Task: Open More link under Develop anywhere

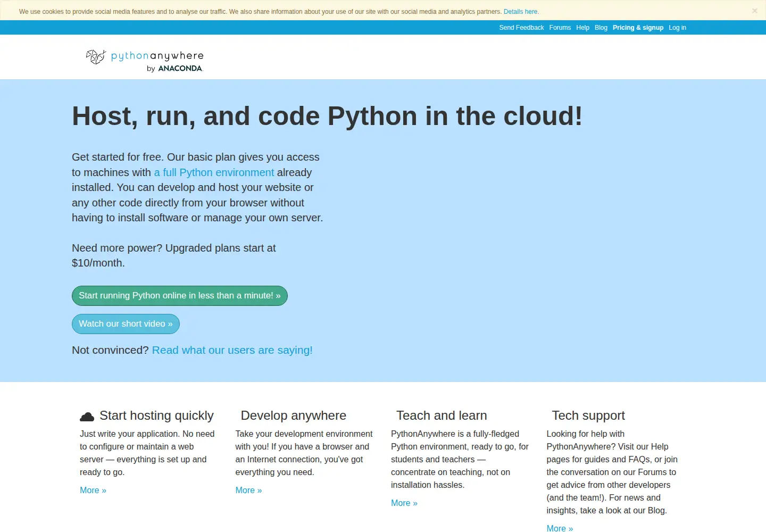Action: coord(248,491)
